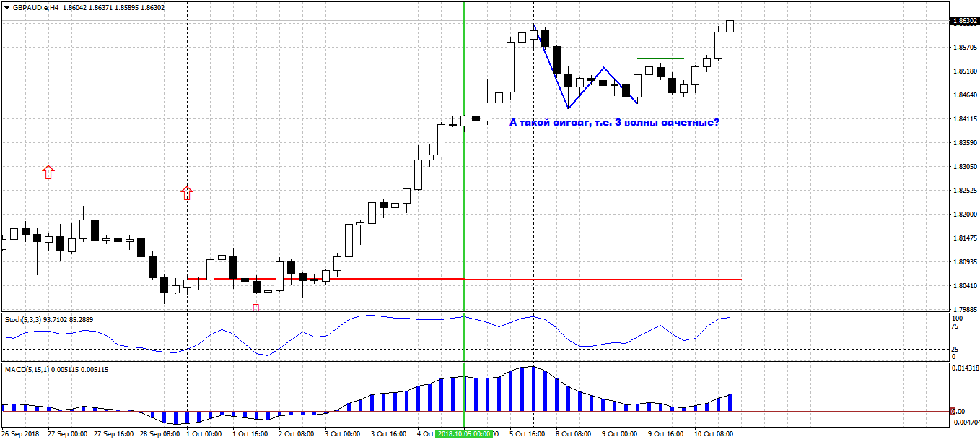Click the highlighted 2018.10.05 00:00 date label
The width and height of the screenshot is (980, 442).
click(463, 434)
